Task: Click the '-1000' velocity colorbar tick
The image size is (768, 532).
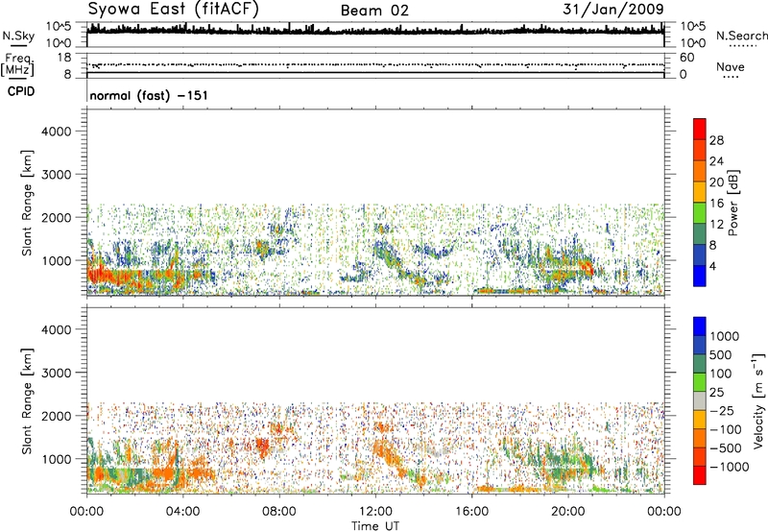Action: [730, 467]
